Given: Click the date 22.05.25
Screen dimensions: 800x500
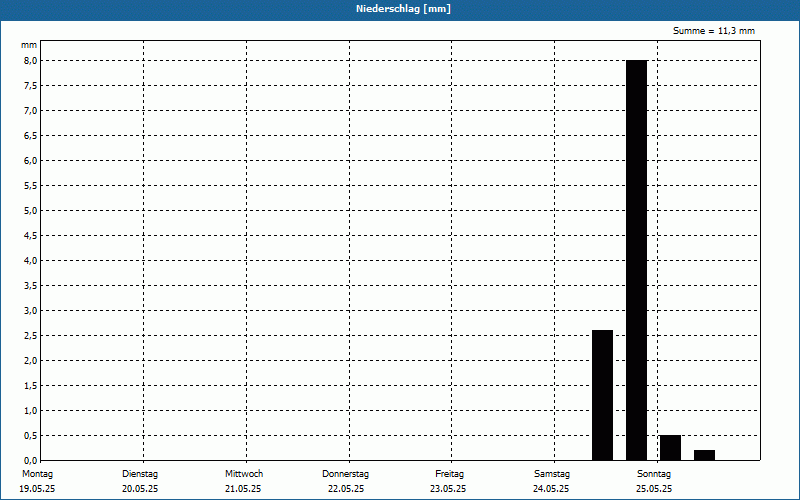Looking at the screenshot, I should click(346, 489).
